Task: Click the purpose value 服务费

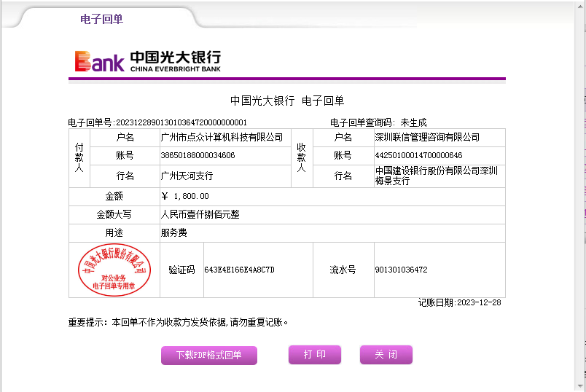Action: pos(173,233)
